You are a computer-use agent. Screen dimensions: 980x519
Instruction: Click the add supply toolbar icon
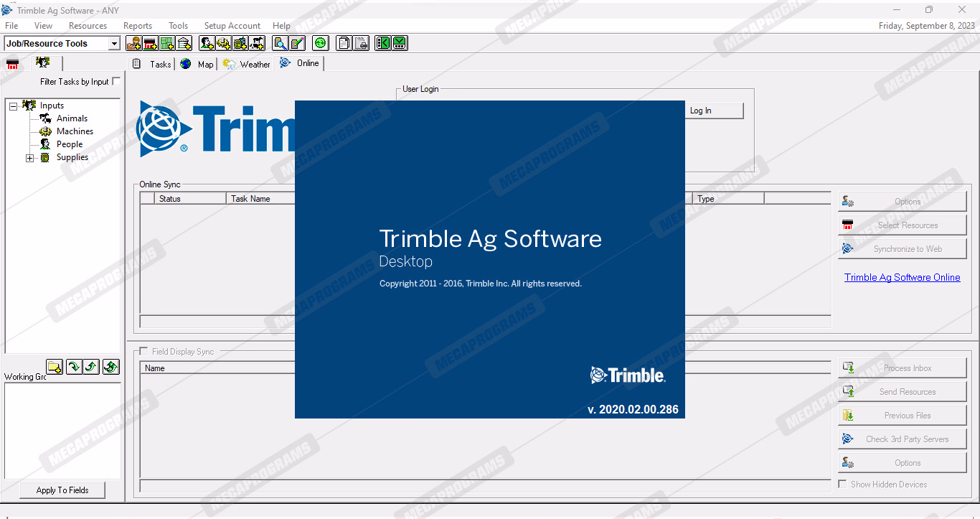click(240, 43)
